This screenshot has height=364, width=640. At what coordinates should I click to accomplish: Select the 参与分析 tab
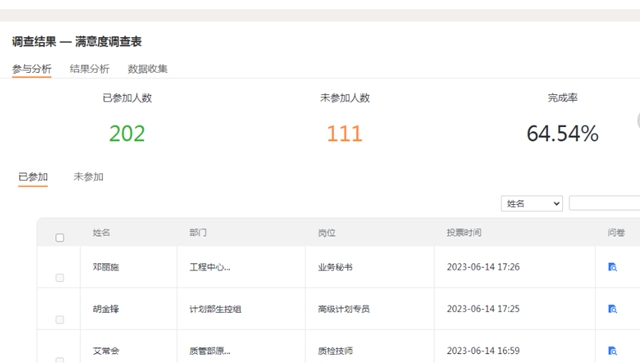pyautogui.click(x=32, y=69)
